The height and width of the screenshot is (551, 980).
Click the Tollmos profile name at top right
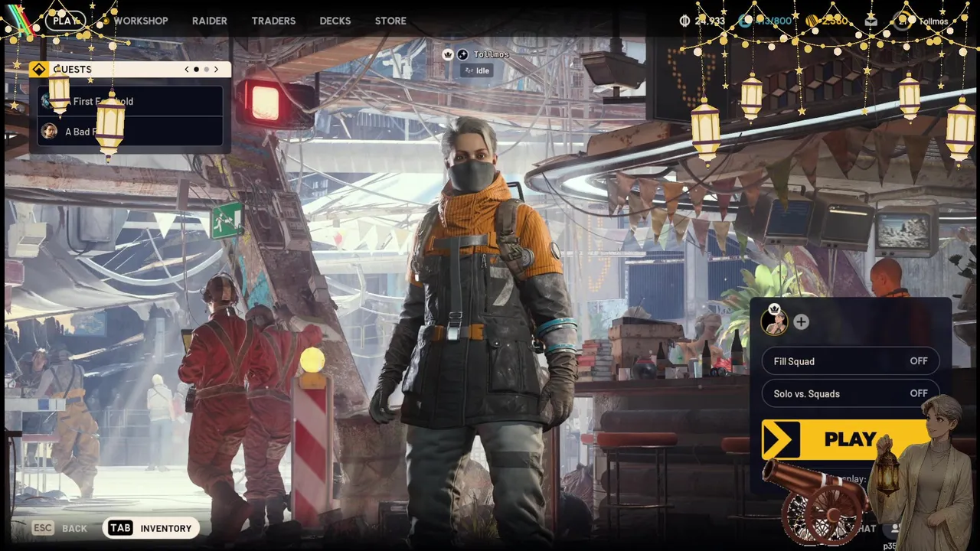(x=933, y=21)
